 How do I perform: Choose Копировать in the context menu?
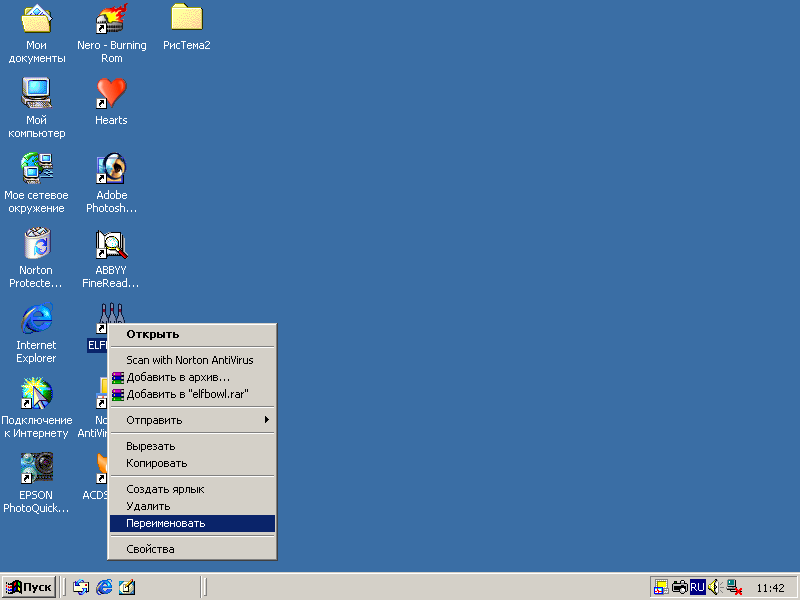point(192,463)
